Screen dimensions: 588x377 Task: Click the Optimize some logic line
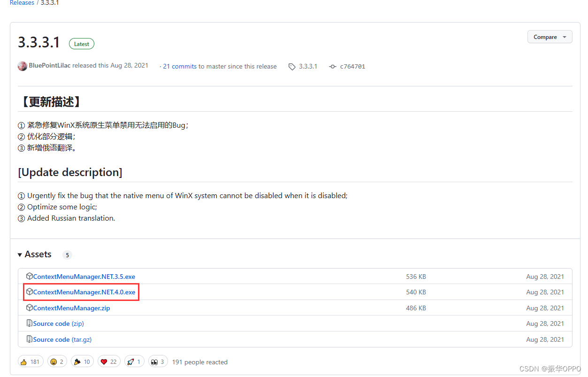[x=57, y=207]
